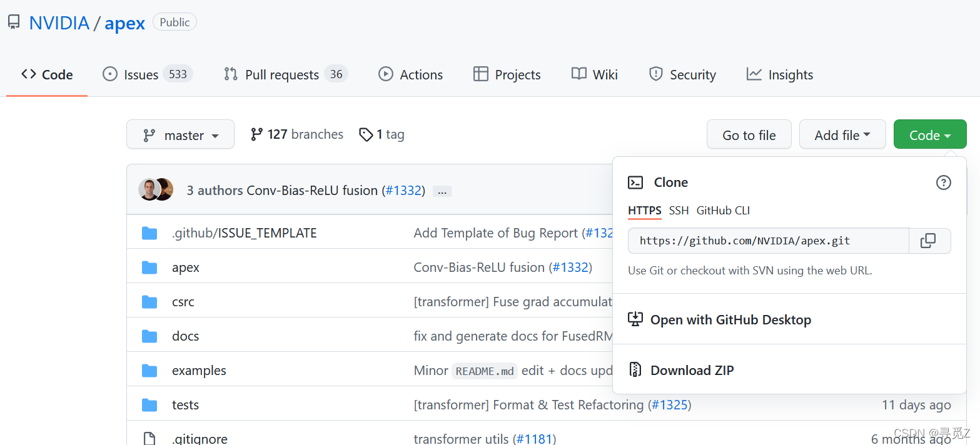The image size is (980, 445).
Task: Click the repository icon beside NVIDIA
Action: pos(14,23)
